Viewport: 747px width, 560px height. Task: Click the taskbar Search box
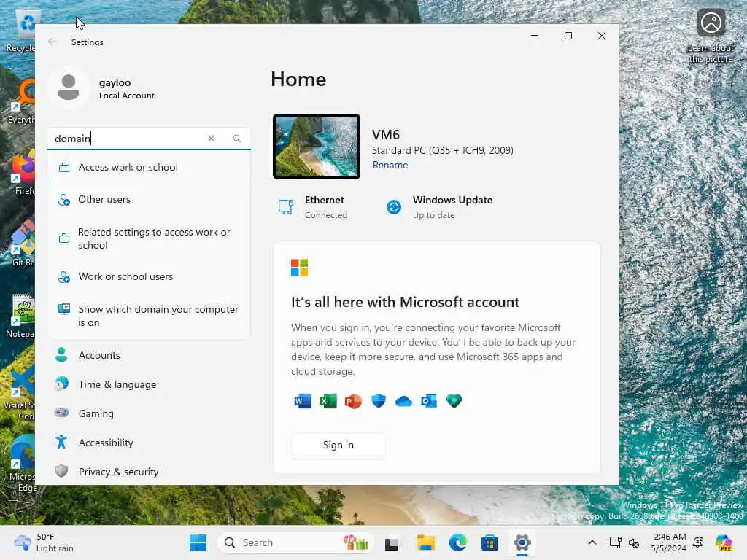coord(296,542)
